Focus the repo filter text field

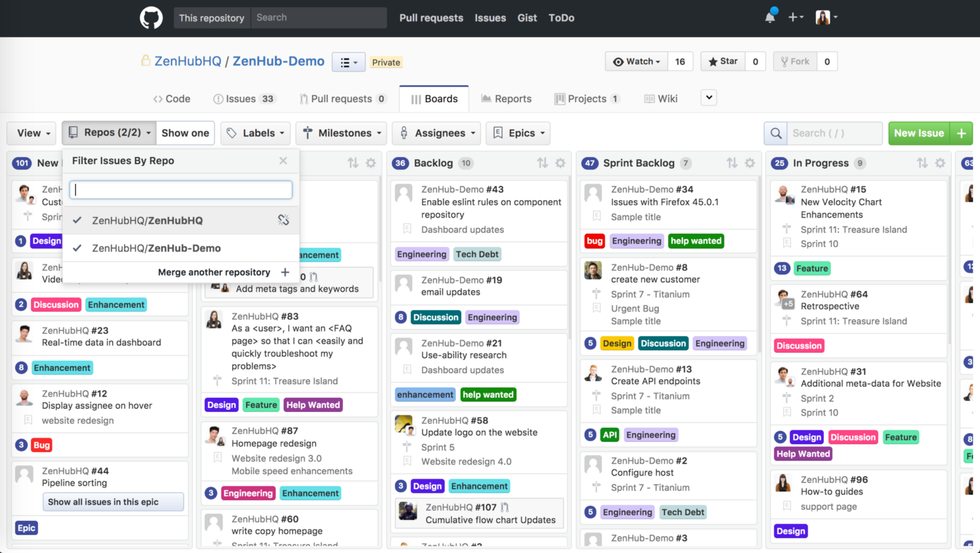click(x=181, y=190)
